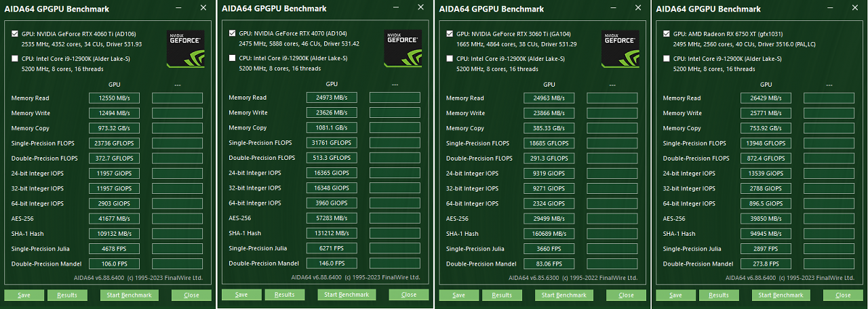This screenshot has width=868, height=309.
Task: Click Double-Precision FLOPS value 872.4 GFLOPS
Action: tap(766, 158)
